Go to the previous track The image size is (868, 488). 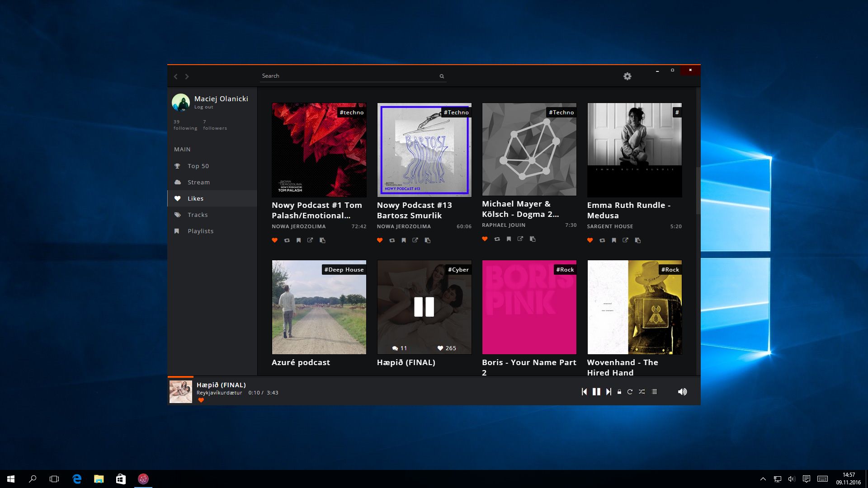(x=584, y=392)
